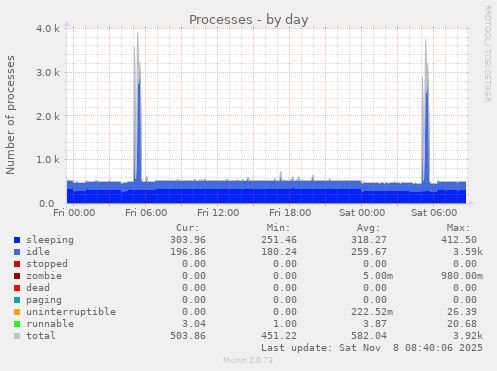Click the 'Sat 06:00' x-axis label
This screenshot has width=497, height=371.
(x=434, y=213)
